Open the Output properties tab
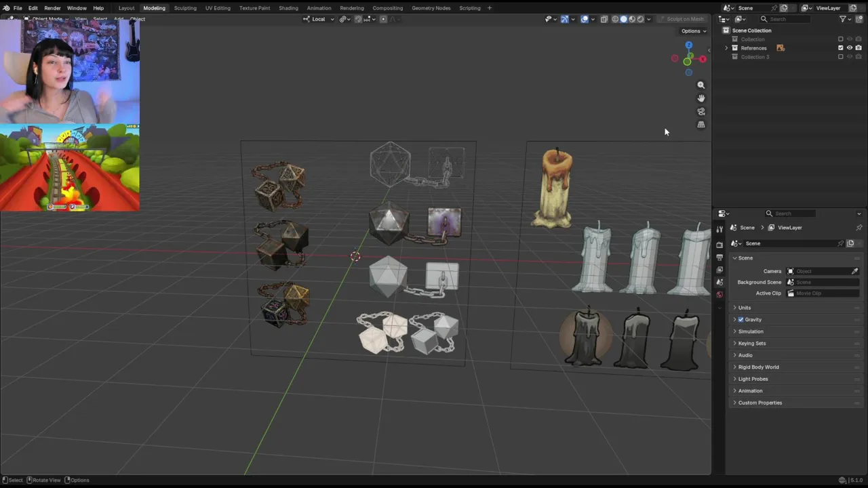Screen dimensions: 868x488 (719, 258)
